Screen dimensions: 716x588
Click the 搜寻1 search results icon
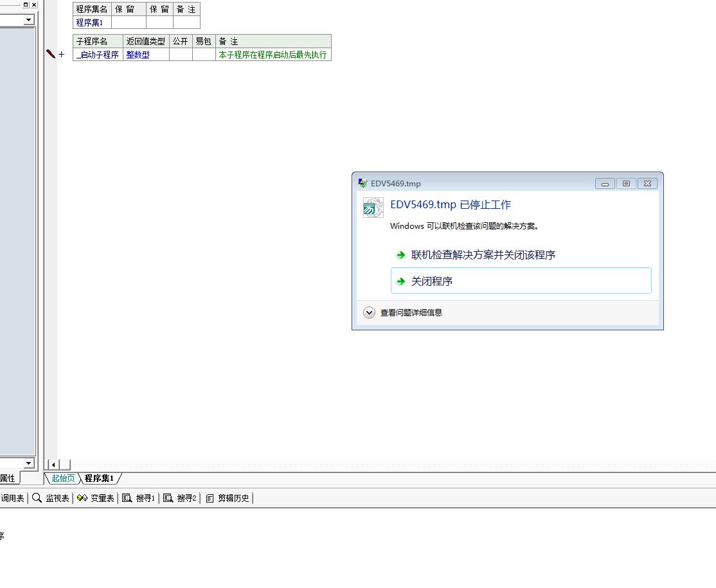click(127, 498)
